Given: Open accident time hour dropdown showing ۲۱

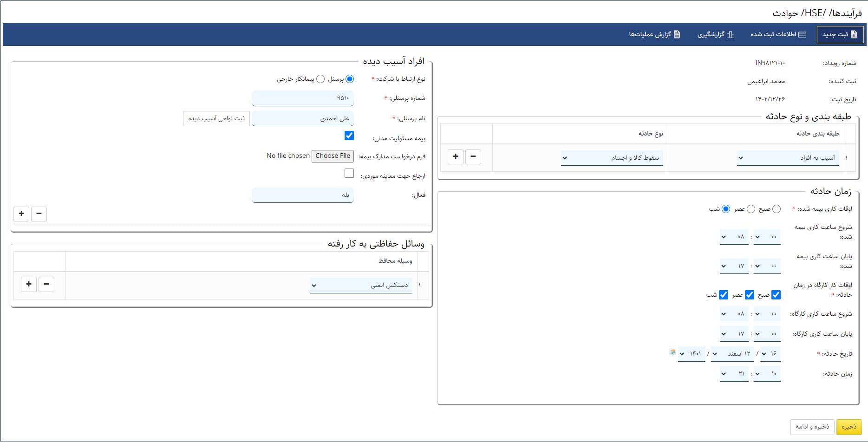Looking at the screenshot, I should pyautogui.click(x=734, y=374).
